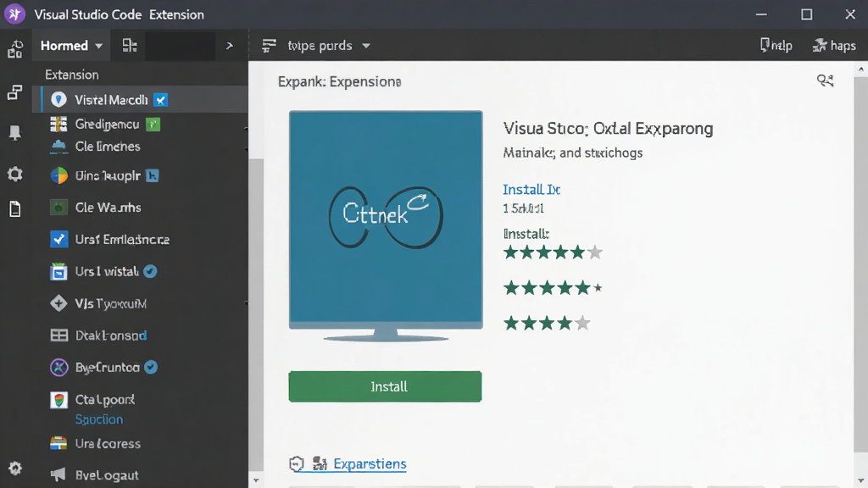This screenshot has height=488, width=868.
Task: Toggle checkbox next to Vistal Marcdh
Action: click(x=160, y=100)
